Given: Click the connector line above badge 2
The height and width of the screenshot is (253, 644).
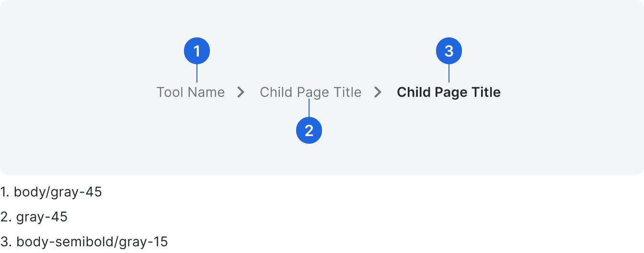Looking at the screenshot, I should 309,109.
